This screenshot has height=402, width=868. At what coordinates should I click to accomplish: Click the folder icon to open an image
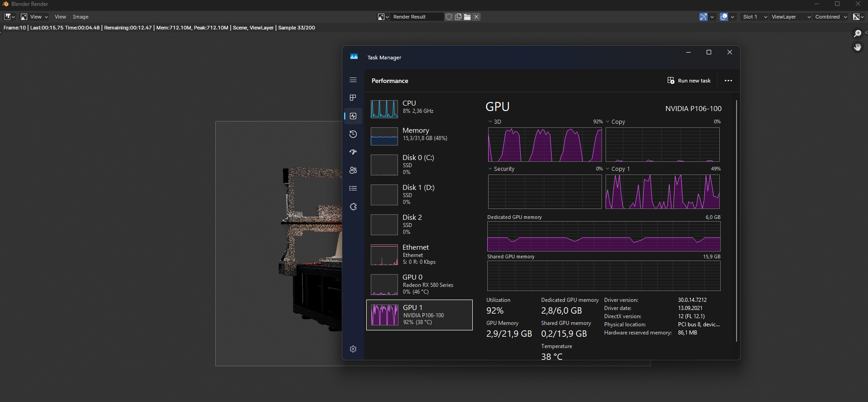click(x=467, y=17)
